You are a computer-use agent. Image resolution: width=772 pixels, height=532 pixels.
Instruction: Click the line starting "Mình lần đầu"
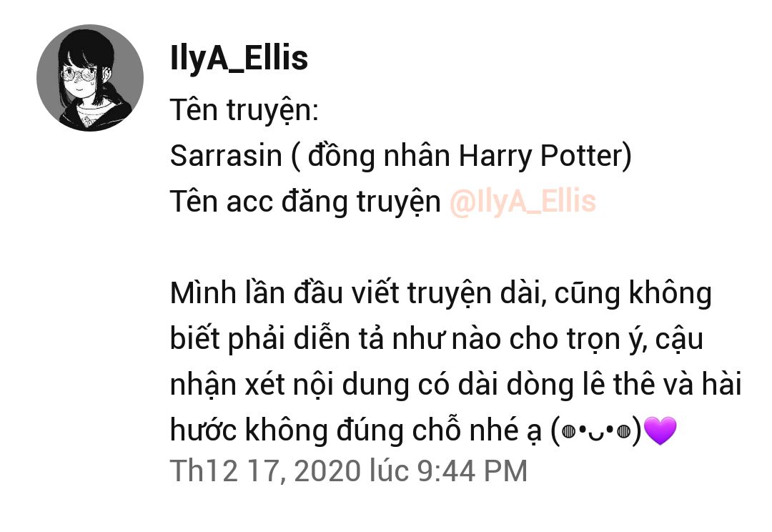[441, 294]
